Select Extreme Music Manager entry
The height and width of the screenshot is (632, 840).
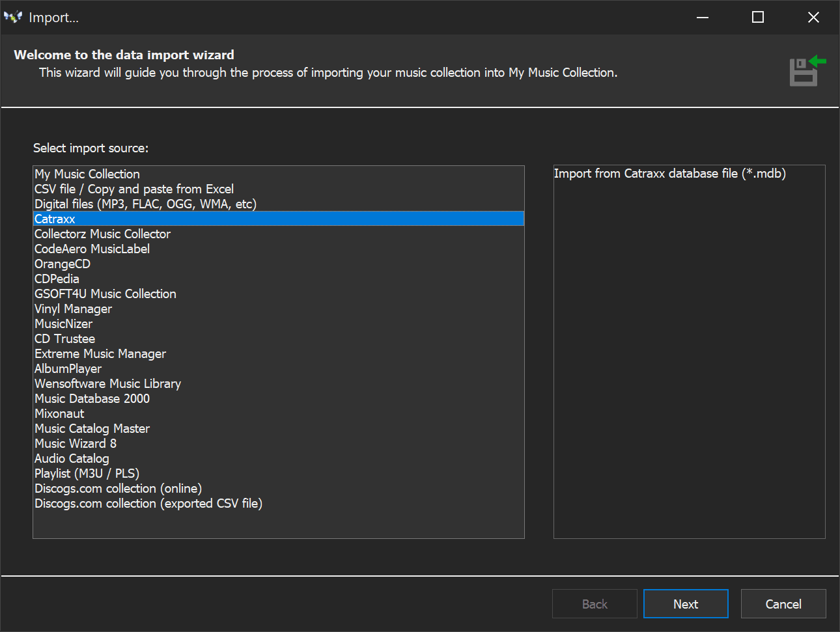[100, 353]
